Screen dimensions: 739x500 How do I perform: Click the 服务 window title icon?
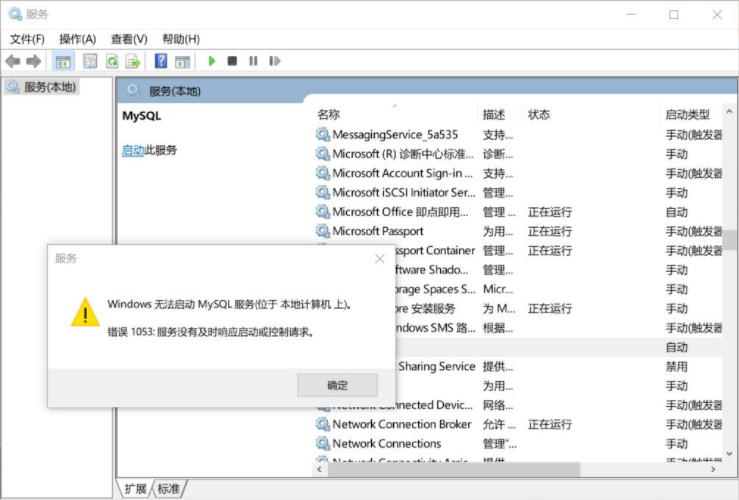point(15,14)
